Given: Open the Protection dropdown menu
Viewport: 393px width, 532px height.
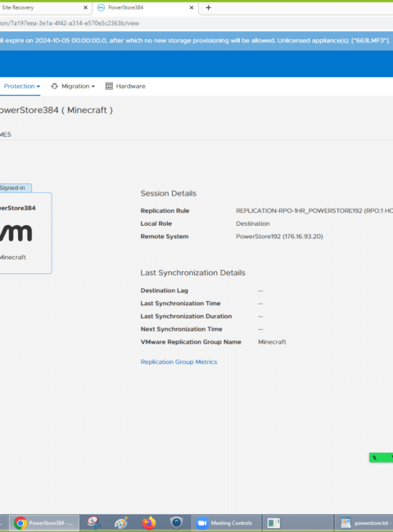Looking at the screenshot, I should pyautogui.click(x=22, y=86).
